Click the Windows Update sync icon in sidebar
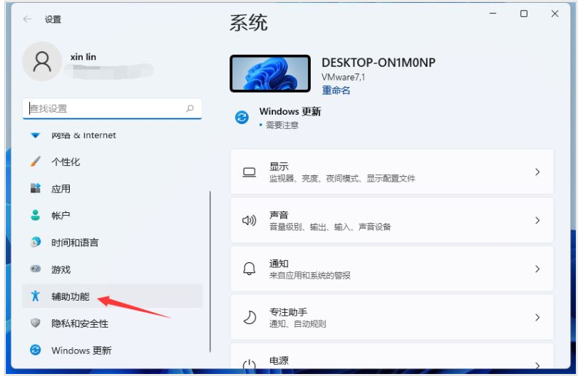Image resolution: width=588 pixels, height=379 pixels. click(36, 350)
